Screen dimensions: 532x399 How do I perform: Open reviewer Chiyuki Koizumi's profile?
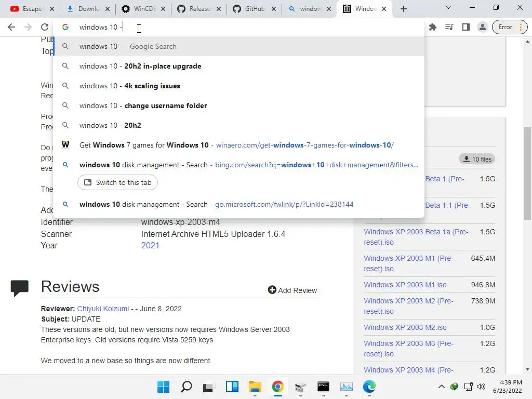click(x=103, y=309)
